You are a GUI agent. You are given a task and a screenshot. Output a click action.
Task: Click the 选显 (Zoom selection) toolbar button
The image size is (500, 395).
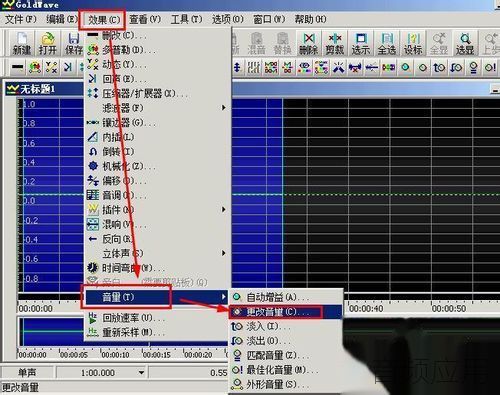[x=465, y=44]
